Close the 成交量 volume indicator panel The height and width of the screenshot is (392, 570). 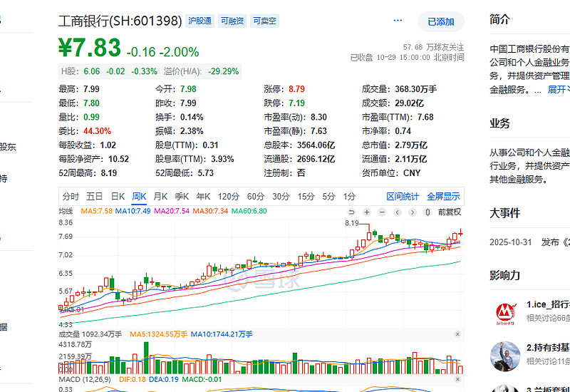click(458, 334)
